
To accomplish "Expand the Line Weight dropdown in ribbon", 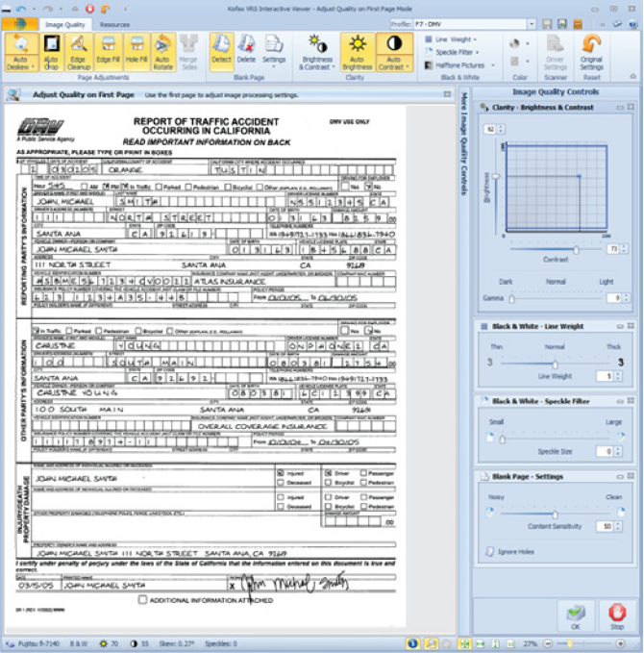I will point(451,39).
